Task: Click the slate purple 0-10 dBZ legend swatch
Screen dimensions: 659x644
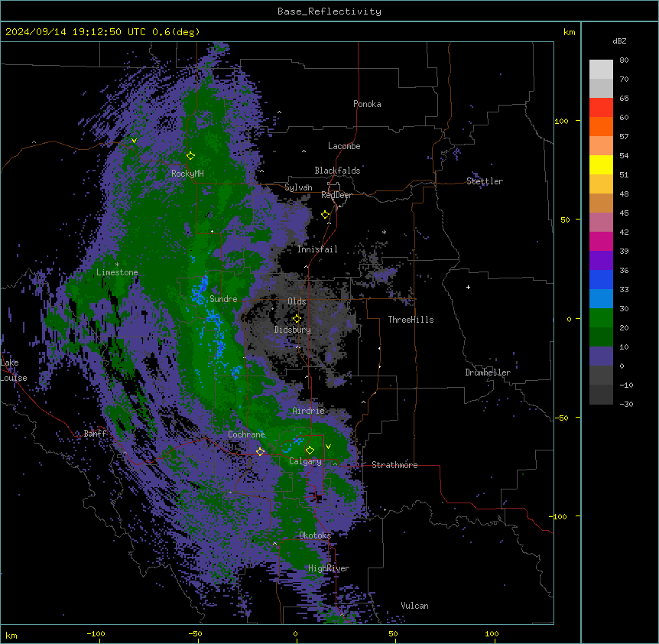Action: 601,356
